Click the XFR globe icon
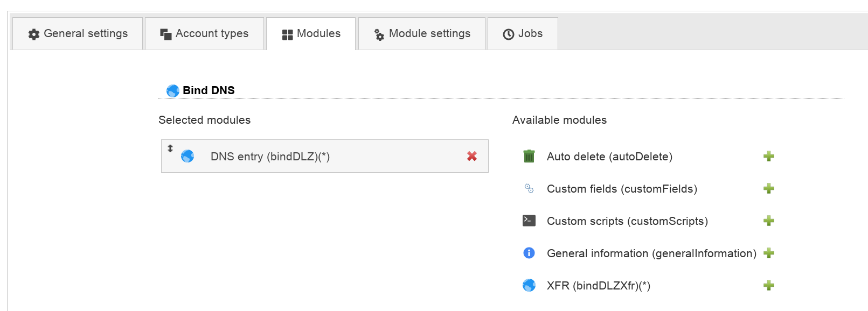The height and width of the screenshot is (311, 868). 529,285
